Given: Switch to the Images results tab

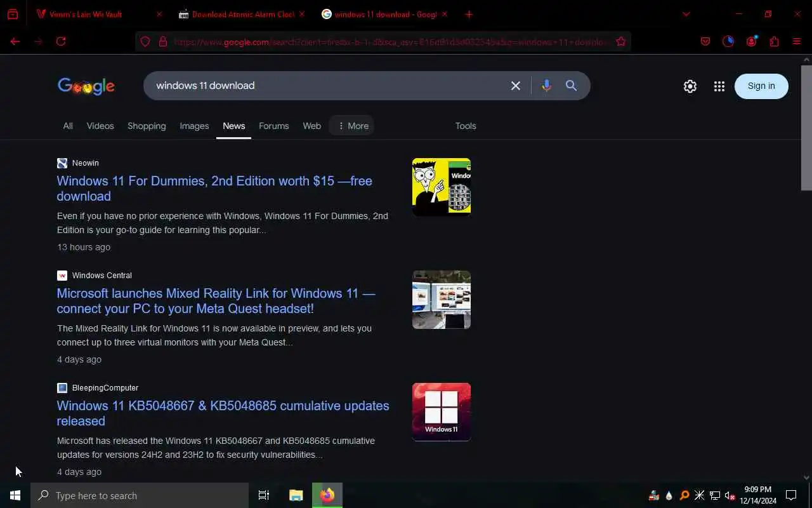Looking at the screenshot, I should point(194,126).
